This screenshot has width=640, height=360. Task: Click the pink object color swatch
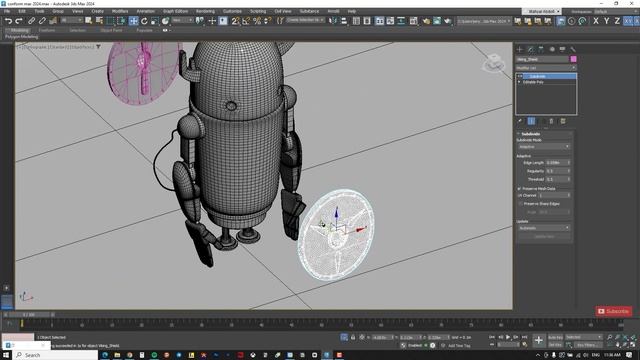coord(573,59)
